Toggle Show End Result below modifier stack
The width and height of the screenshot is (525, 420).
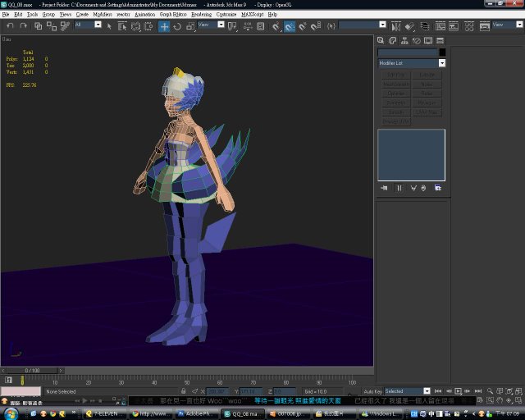[399, 188]
